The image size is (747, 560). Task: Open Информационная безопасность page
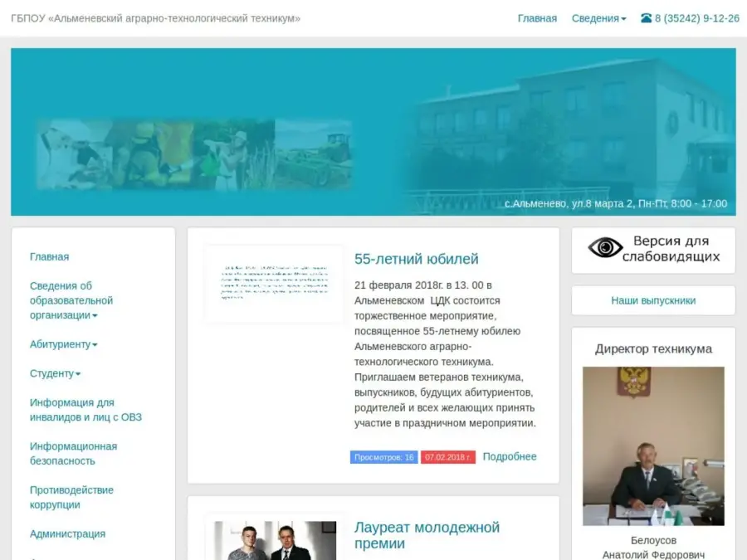(x=73, y=453)
